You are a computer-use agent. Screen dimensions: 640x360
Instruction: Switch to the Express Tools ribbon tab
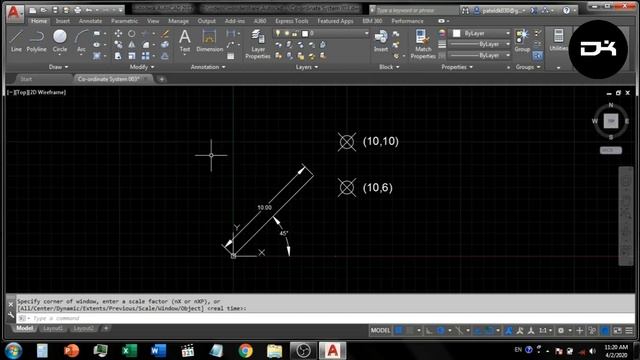(x=291, y=21)
